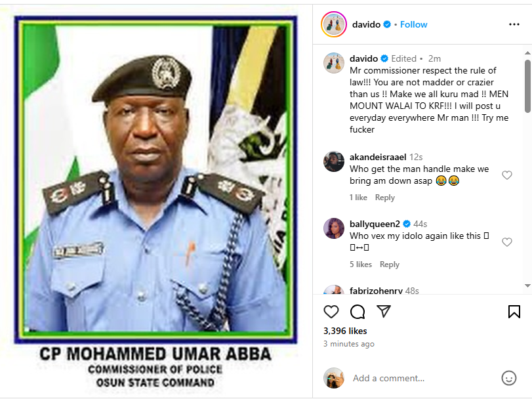Open akandeisraael's profile avatar
The image size is (532, 399).
coord(334,161)
